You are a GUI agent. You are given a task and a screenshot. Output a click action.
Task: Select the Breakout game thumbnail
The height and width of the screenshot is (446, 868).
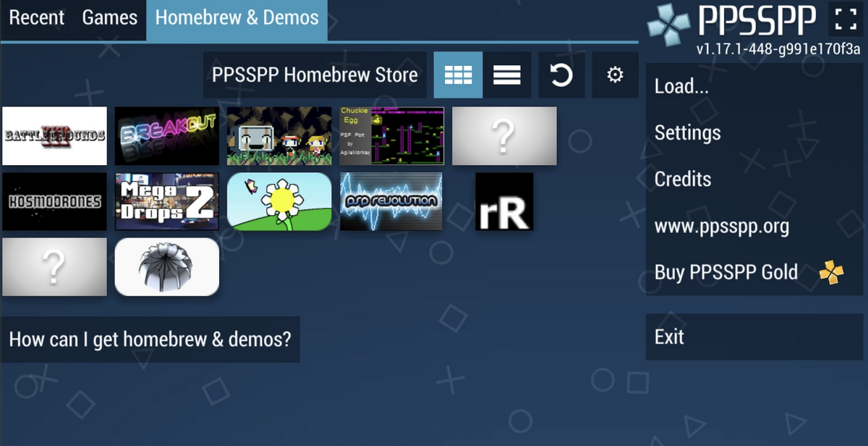tap(166, 135)
